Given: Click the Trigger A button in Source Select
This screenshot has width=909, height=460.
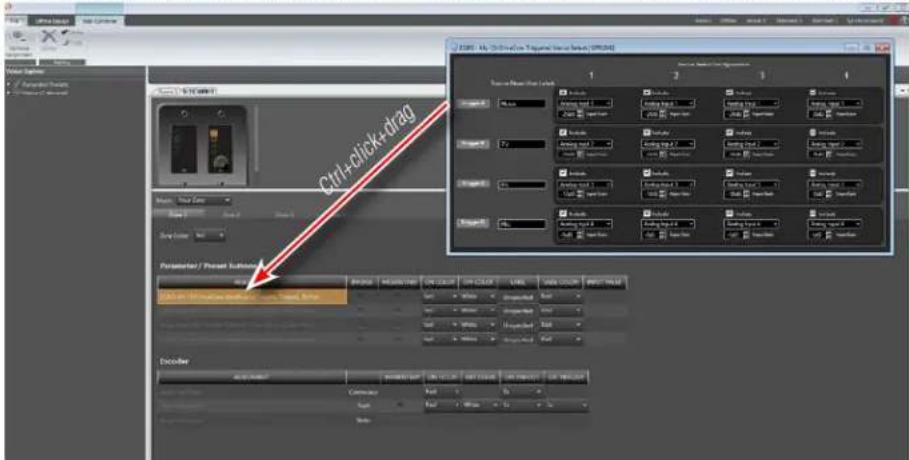Looking at the screenshot, I should point(472,104).
